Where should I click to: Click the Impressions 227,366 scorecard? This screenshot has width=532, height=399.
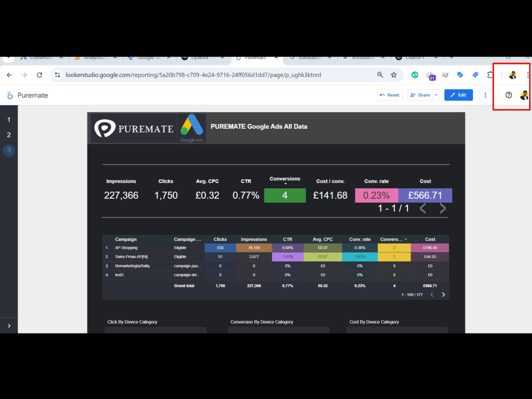pos(121,195)
